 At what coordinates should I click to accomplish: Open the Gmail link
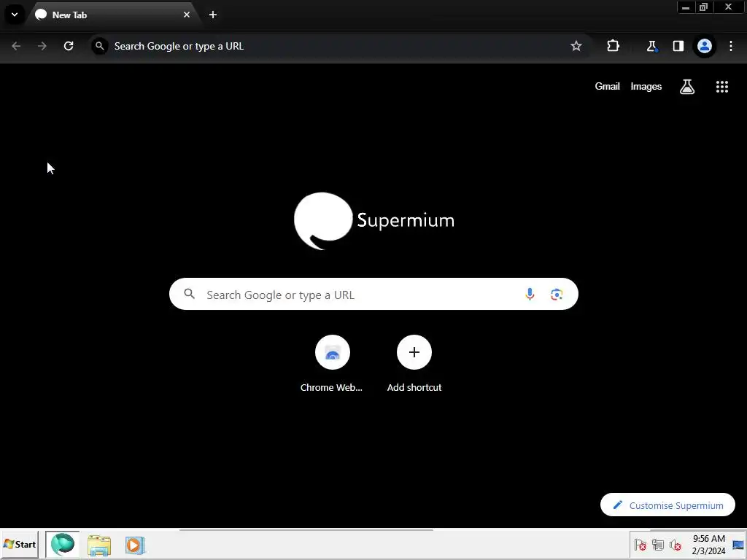(607, 86)
